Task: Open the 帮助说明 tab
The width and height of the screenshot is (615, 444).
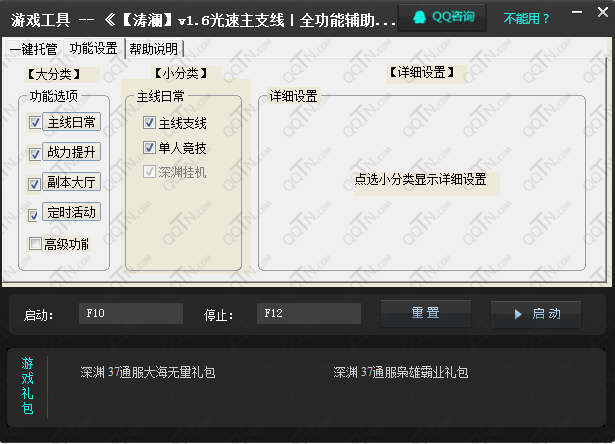Action: 154,48
